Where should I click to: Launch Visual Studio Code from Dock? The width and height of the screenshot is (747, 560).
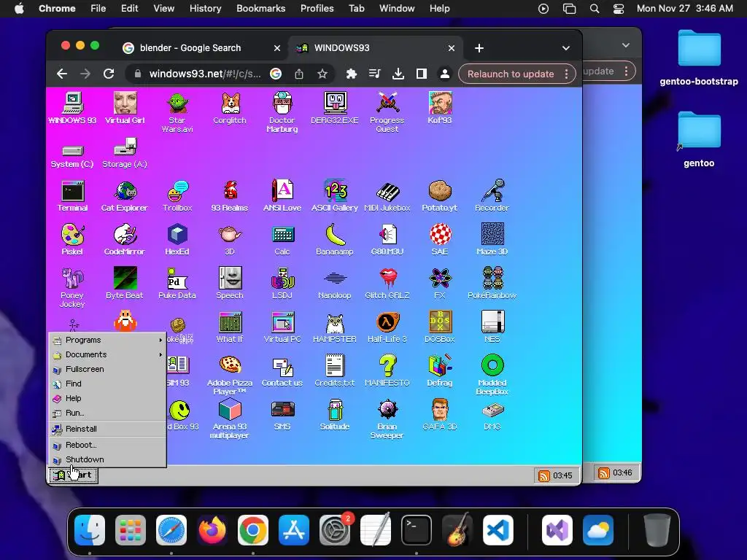498,530
